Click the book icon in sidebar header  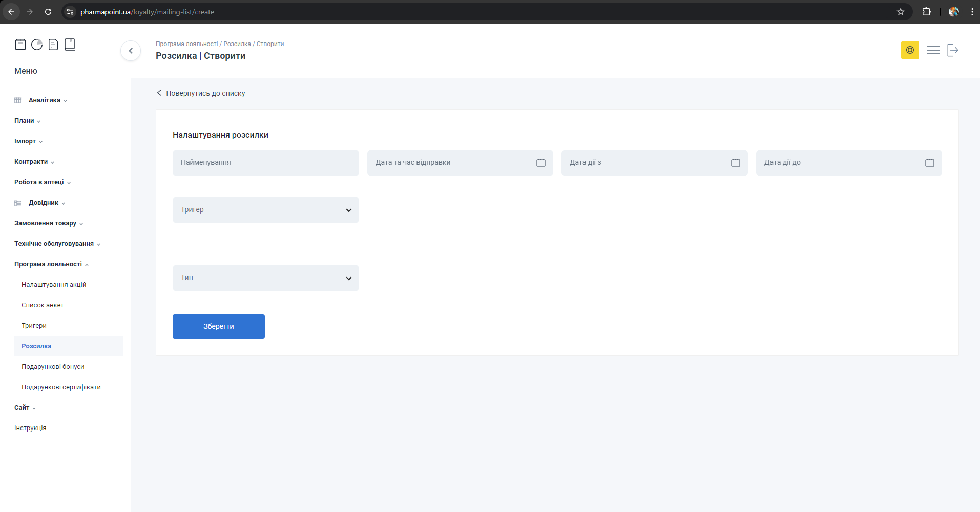70,45
